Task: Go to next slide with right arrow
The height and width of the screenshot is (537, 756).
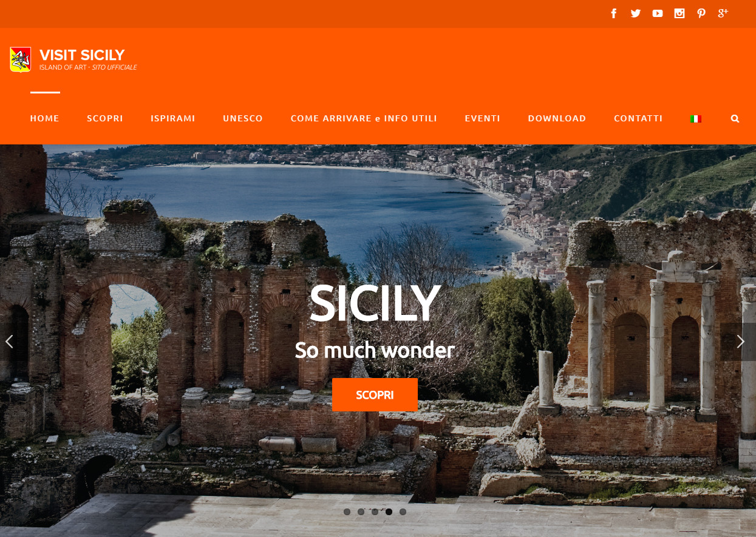Action: [740, 342]
